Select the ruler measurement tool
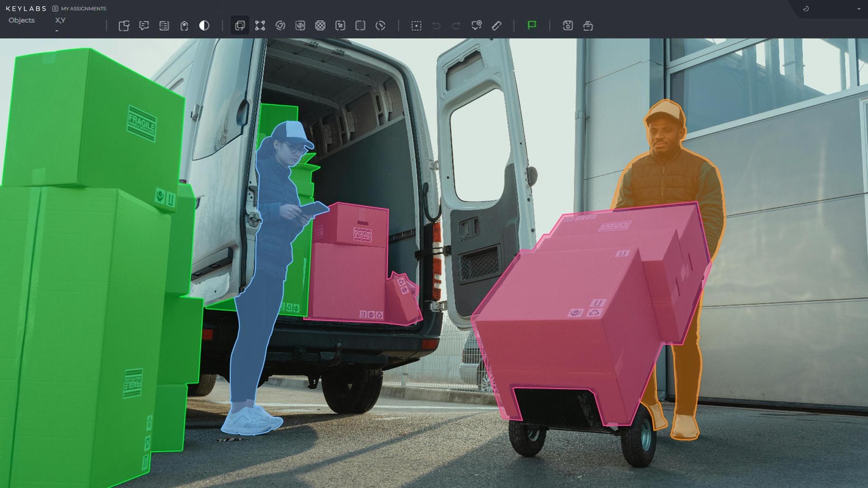The height and width of the screenshot is (488, 868). pyautogui.click(x=496, y=26)
